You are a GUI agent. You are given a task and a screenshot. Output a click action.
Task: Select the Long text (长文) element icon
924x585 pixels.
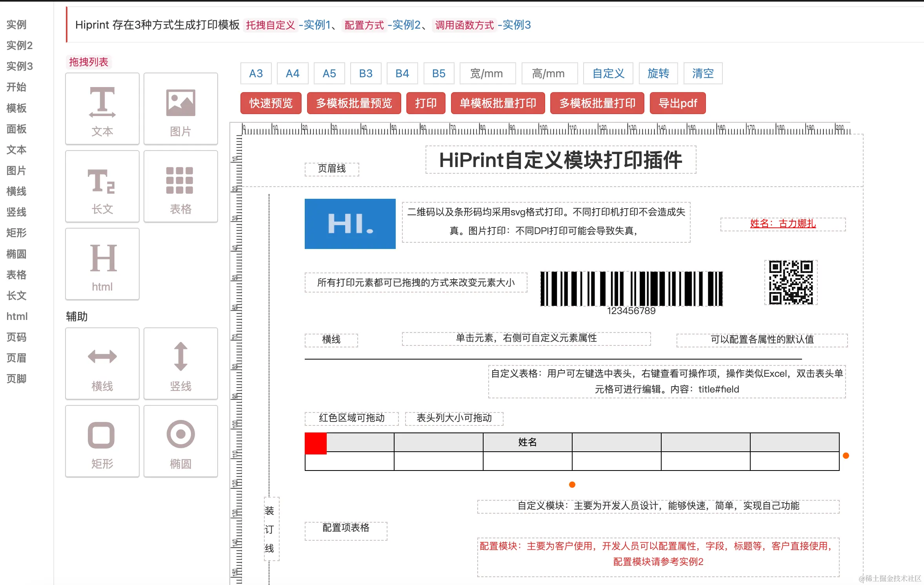102,181
